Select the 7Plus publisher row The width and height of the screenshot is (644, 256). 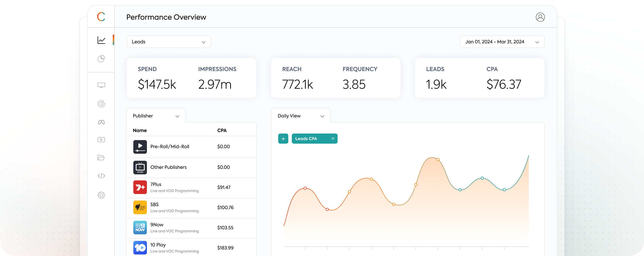pos(191,187)
